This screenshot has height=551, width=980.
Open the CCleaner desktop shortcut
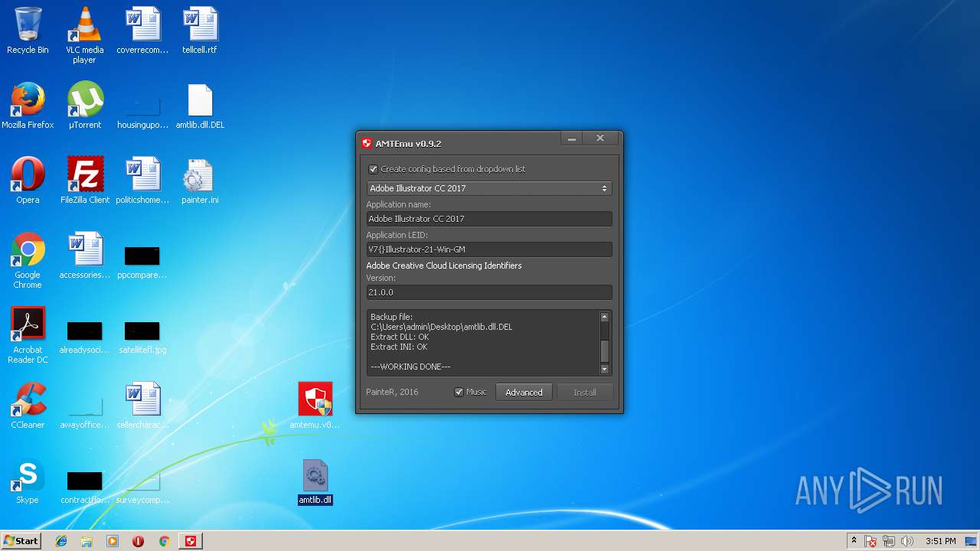tap(28, 406)
